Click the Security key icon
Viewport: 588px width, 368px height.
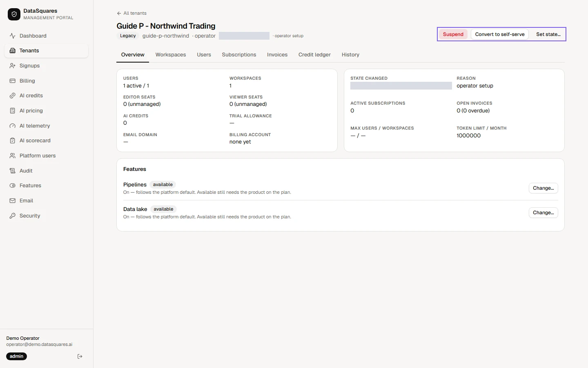tap(13, 216)
